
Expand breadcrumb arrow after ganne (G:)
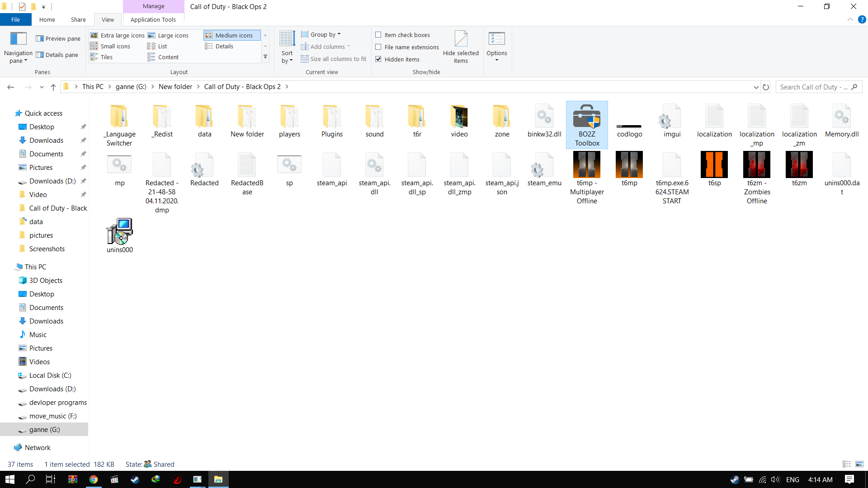152,87
